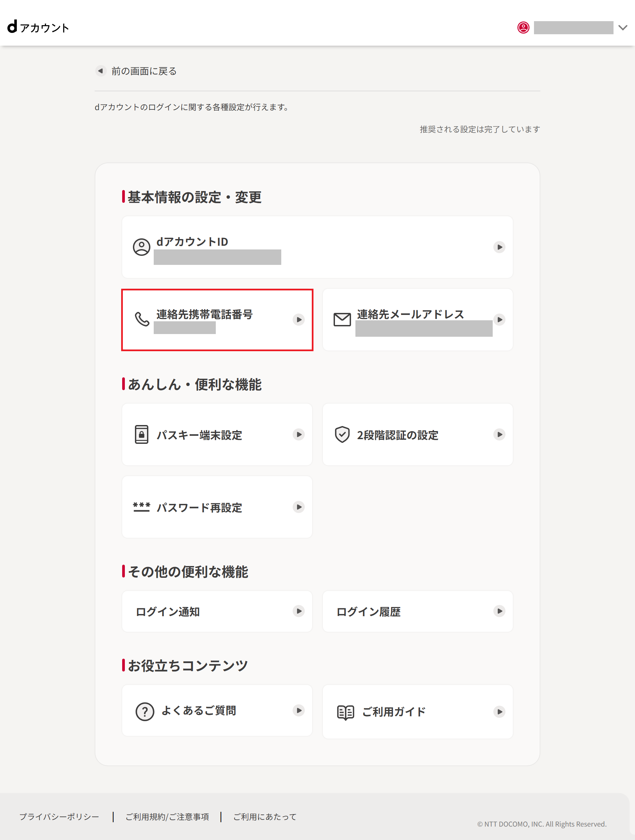Click the asterisks icon for パスワード再設定
This screenshot has height=840, width=635.
pos(141,507)
